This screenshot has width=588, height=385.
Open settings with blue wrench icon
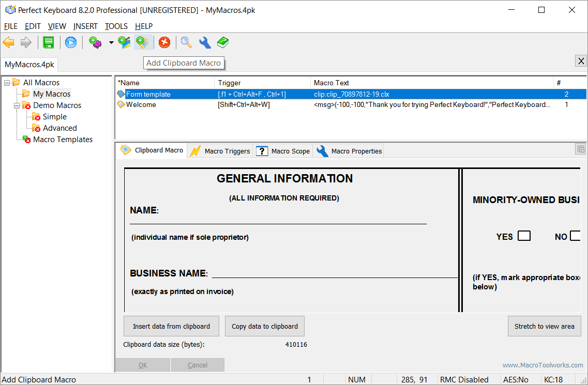pyautogui.click(x=205, y=42)
